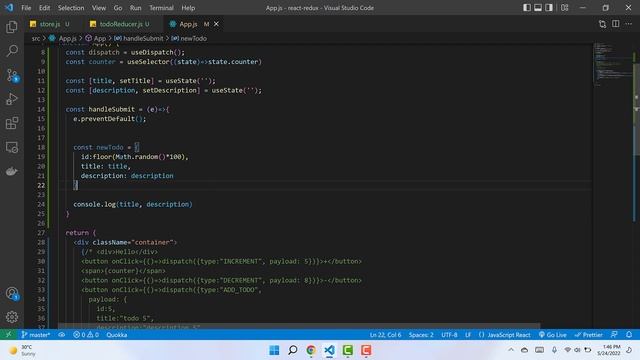Open Source Control view in activity bar
This screenshot has width=640, height=360.
pos(12,76)
